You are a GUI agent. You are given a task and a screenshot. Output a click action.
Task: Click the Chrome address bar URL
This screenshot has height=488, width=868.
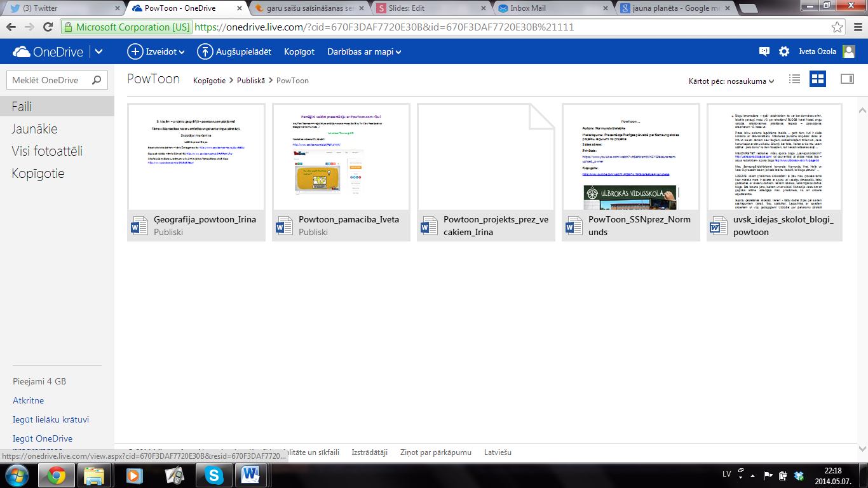(x=384, y=27)
